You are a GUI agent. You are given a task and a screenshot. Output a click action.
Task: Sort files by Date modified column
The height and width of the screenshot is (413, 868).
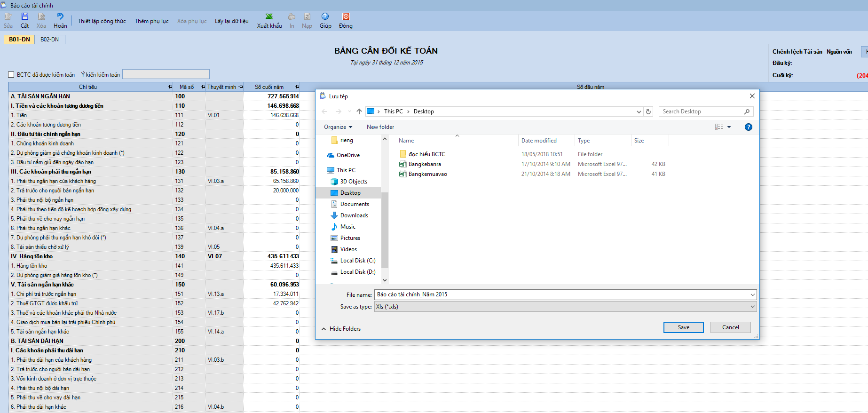pyautogui.click(x=539, y=141)
